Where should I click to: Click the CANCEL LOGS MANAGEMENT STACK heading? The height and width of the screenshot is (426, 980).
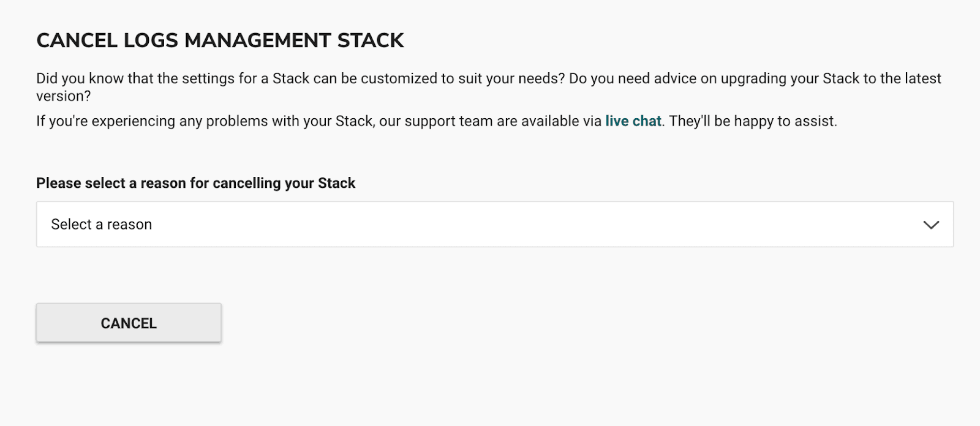coord(221,40)
